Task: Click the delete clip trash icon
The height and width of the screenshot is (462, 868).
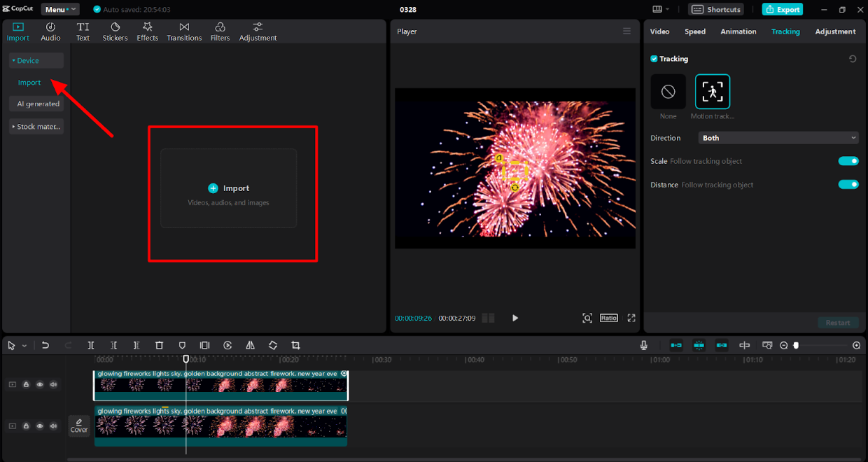Action: 159,345
